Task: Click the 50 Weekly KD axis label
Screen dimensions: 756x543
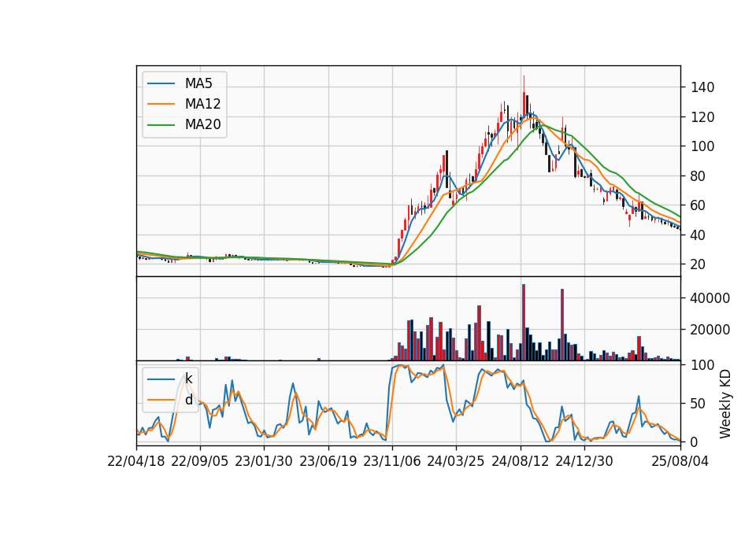Action: [x=699, y=404]
